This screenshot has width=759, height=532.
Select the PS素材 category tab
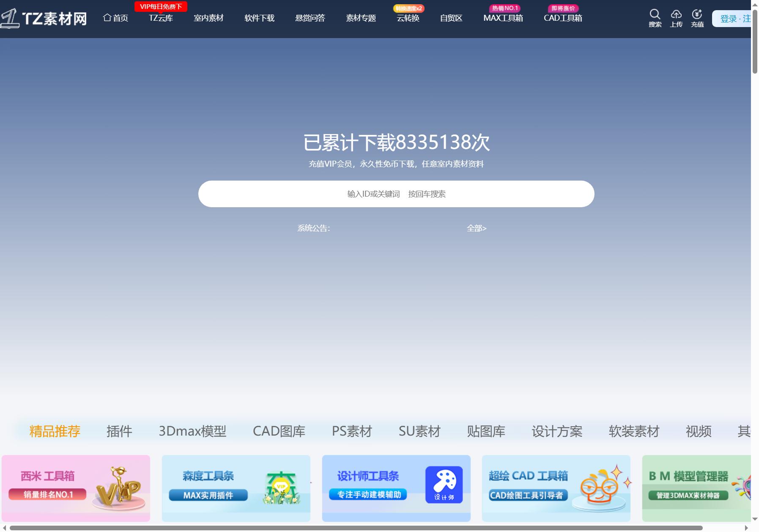click(352, 431)
